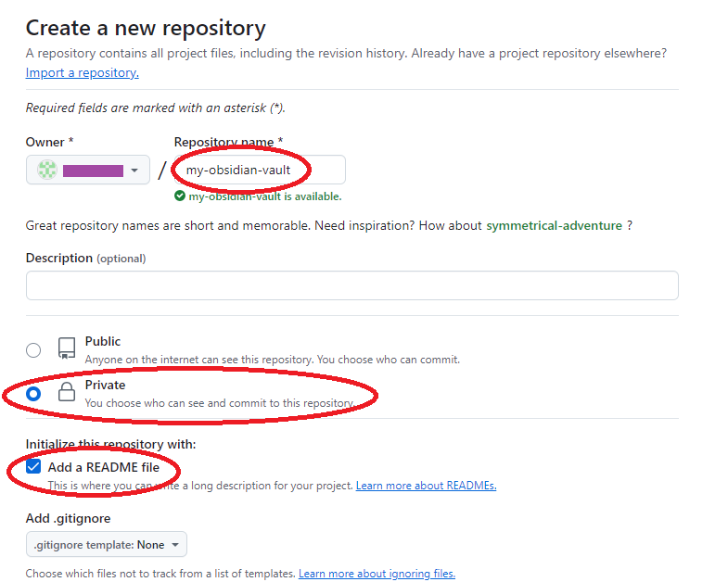The height and width of the screenshot is (582, 728).
Task: Click the required fields asterisk note
Action: [155, 108]
